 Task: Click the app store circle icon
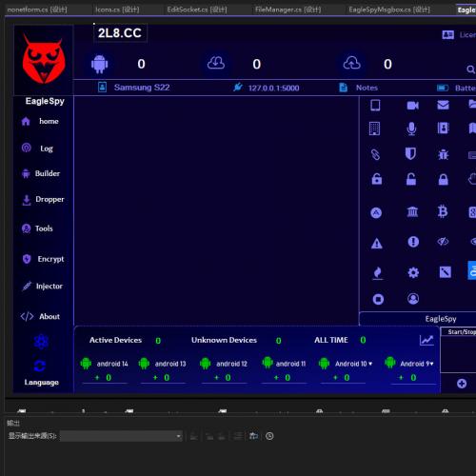pos(376,213)
